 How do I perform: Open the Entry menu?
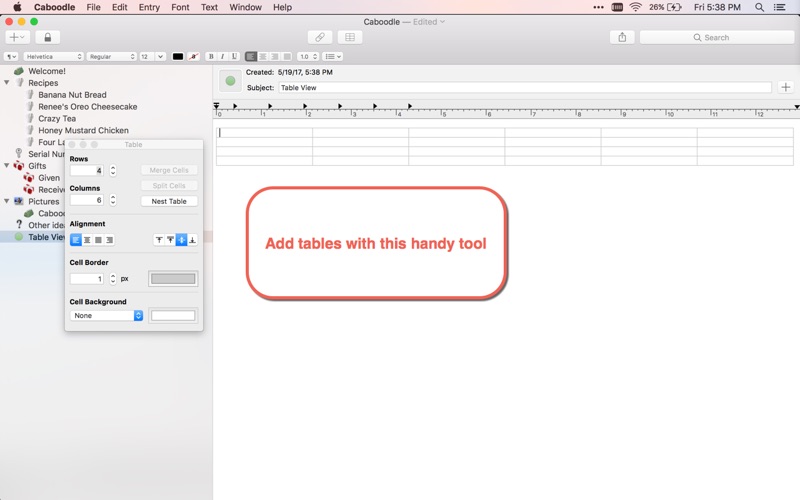149,7
